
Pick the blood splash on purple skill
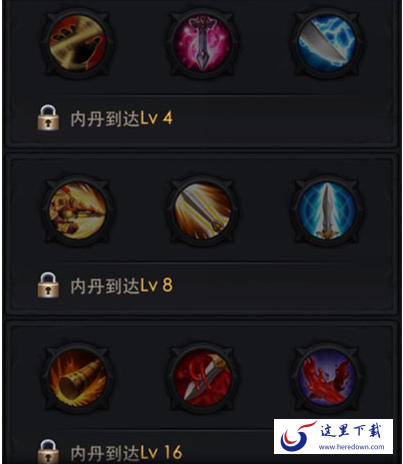coord(327,378)
